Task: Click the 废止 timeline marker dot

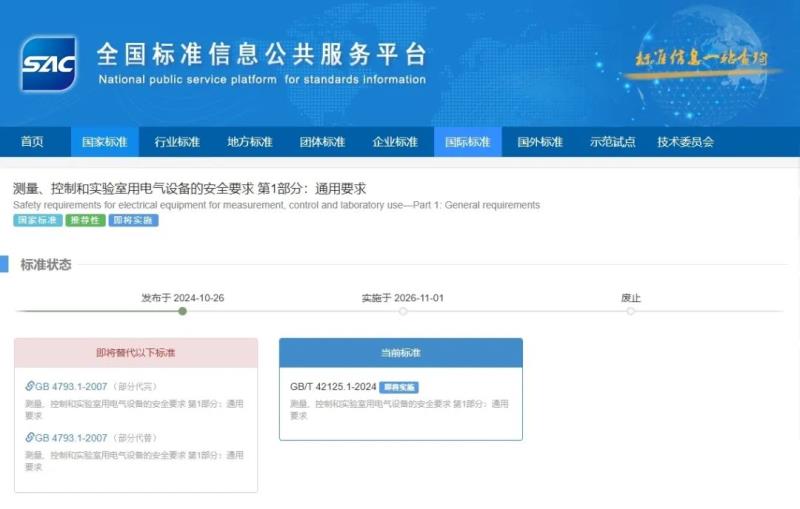Action: [630, 311]
